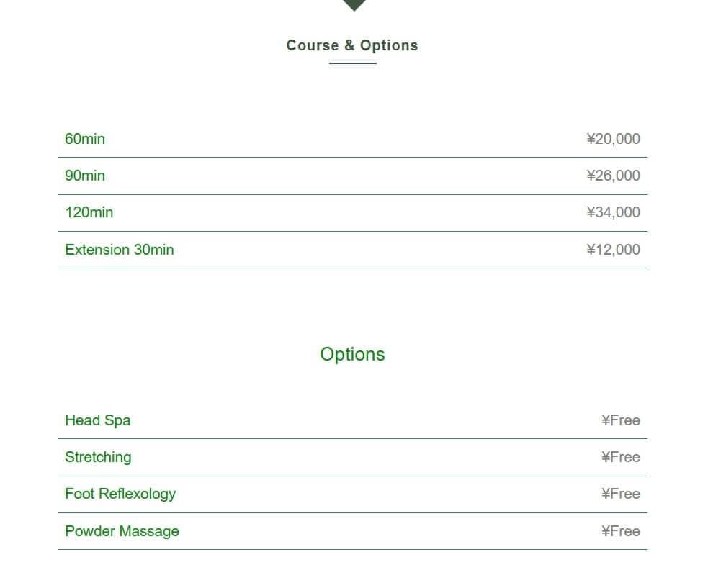
Task: Click the ¥Free price beside Foot Reflexology
Action: point(620,494)
